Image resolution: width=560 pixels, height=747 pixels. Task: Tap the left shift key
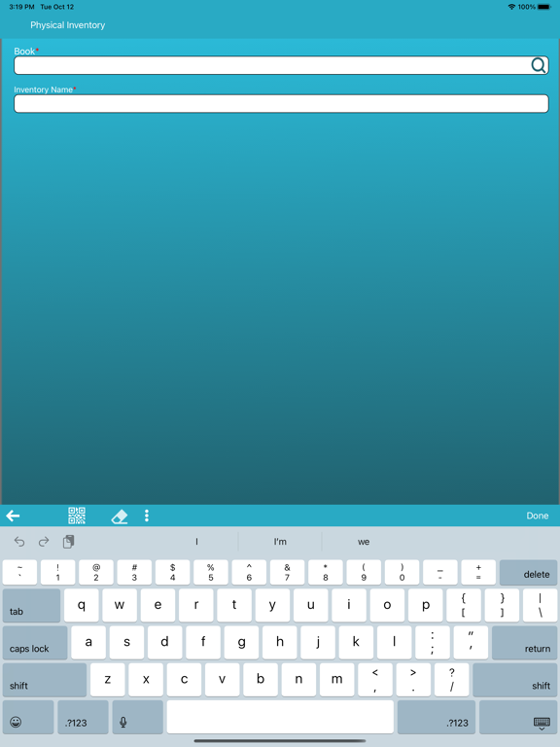(45, 680)
